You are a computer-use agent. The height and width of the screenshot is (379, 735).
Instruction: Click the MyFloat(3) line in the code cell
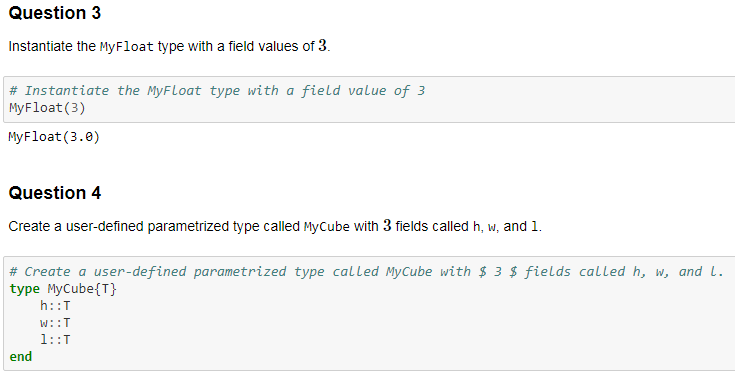[x=47, y=108]
